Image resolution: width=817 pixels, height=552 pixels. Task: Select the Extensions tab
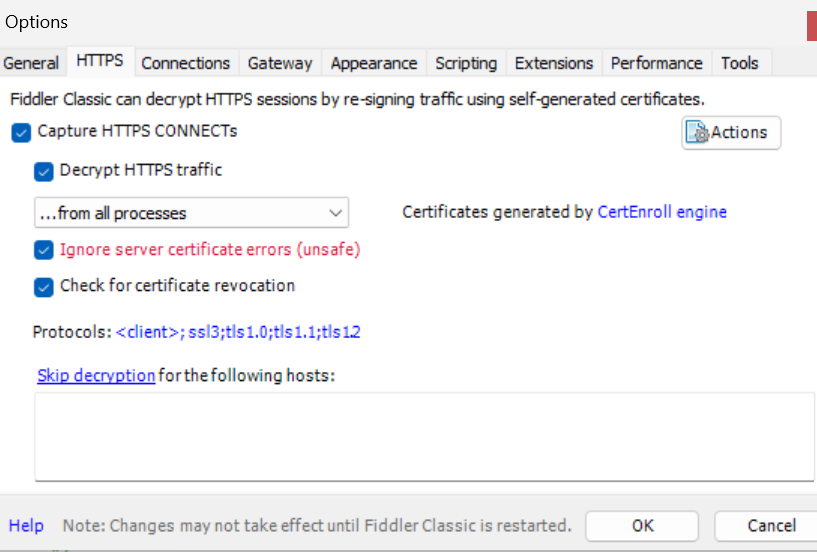point(554,63)
